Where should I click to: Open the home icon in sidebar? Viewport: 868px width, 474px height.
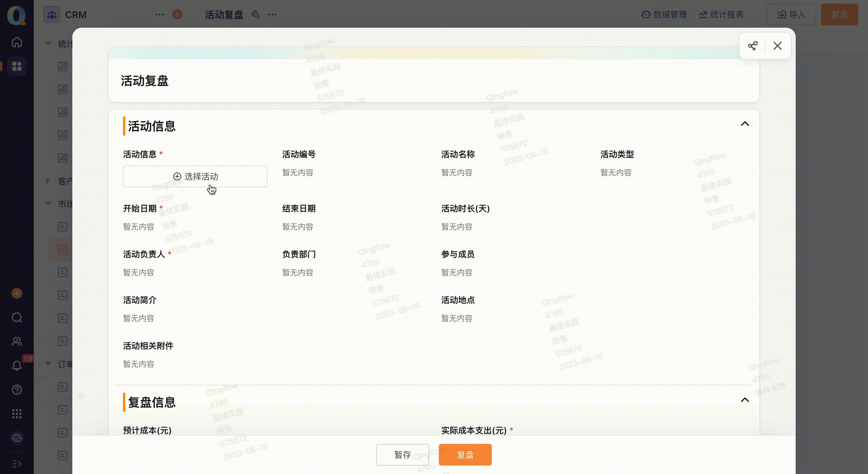click(17, 42)
